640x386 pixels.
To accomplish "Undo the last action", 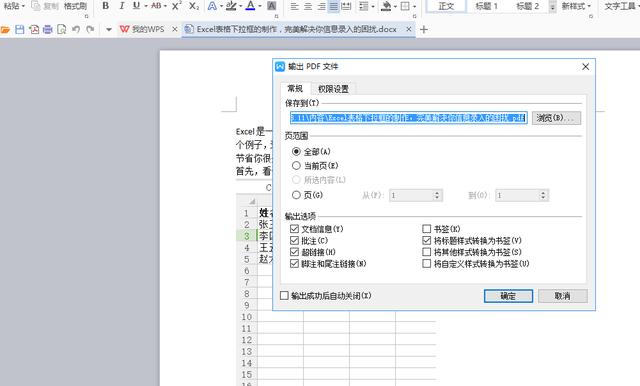I will (76, 29).
